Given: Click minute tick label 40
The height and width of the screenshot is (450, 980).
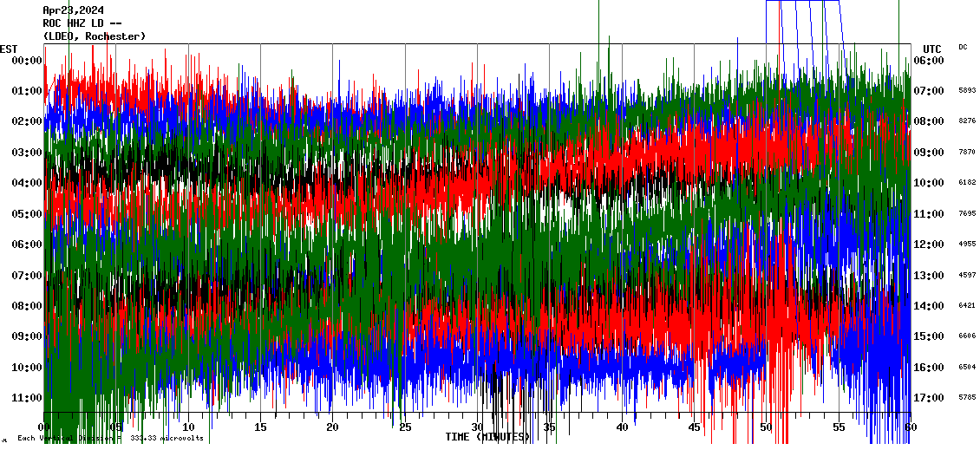Looking at the screenshot, I should (622, 427).
